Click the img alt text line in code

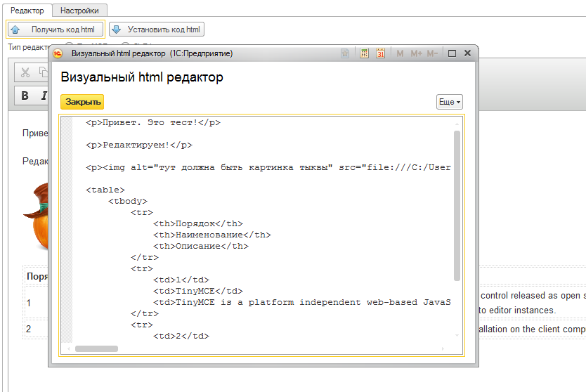click(x=268, y=167)
